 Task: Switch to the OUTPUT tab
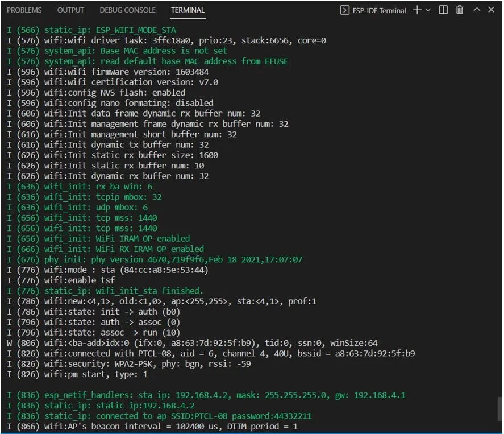[70, 10]
